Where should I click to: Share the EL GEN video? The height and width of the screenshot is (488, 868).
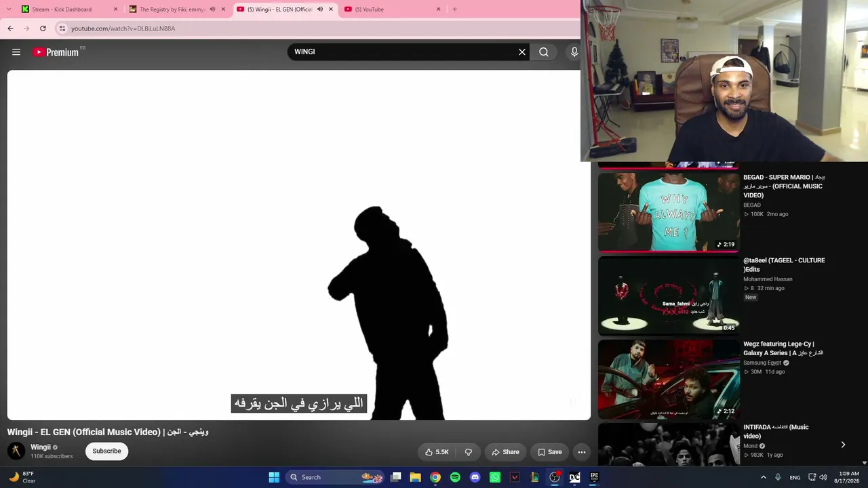[x=506, y=452]
